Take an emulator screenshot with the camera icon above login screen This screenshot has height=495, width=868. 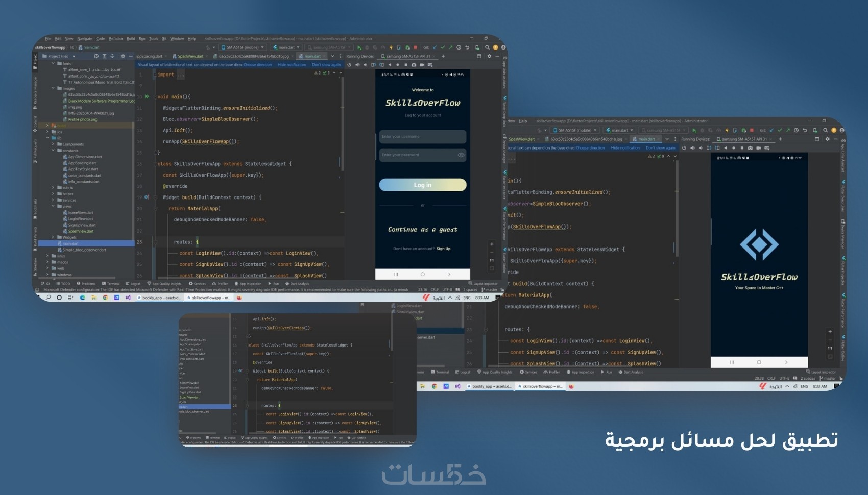414,65
